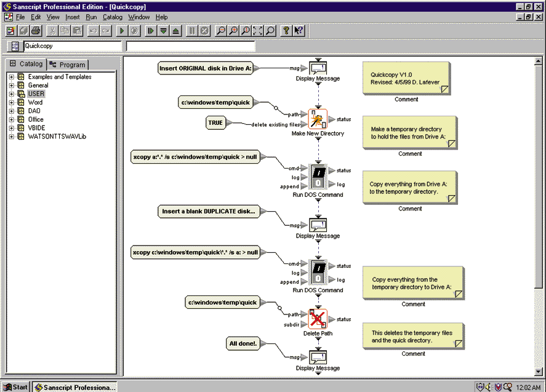Click the Help question mark toolbar icon
The image size is (546, 392).
click(x=286, y=30)
